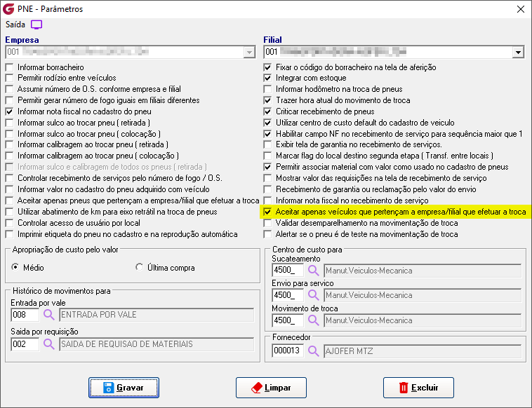Viewport: 532px width, 408px height.
Task: Uncheck Criticar recebimento de pneus
Action: click(267, 111)
